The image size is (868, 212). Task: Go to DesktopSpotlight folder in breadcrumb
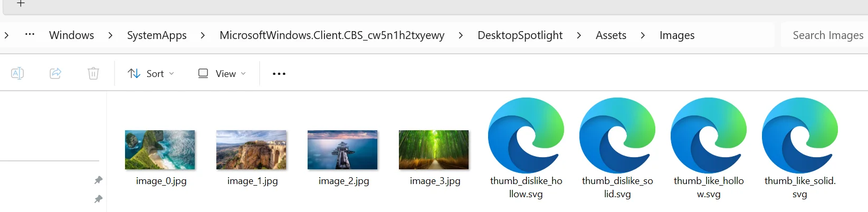[x=520, y=35]
